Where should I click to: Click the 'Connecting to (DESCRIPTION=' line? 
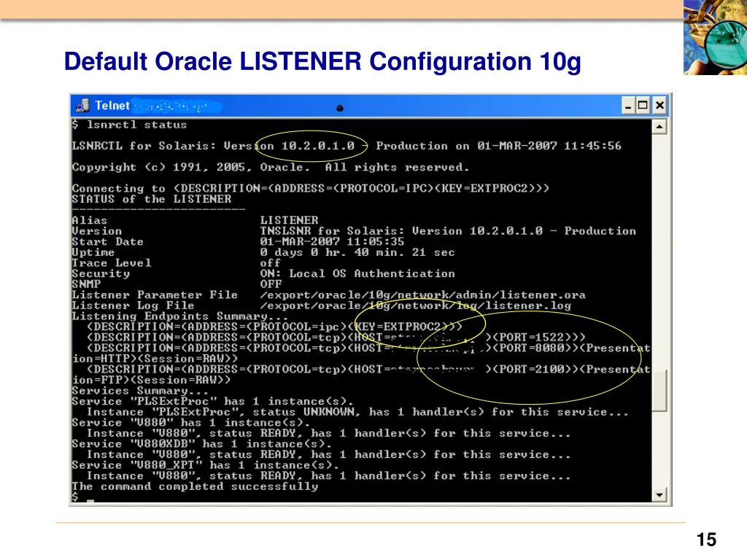[x=310, y=188]
